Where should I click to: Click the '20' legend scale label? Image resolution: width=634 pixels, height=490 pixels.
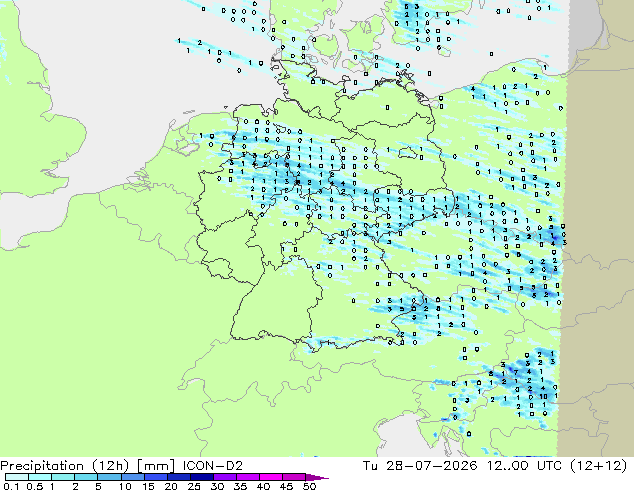click(171, 486)
